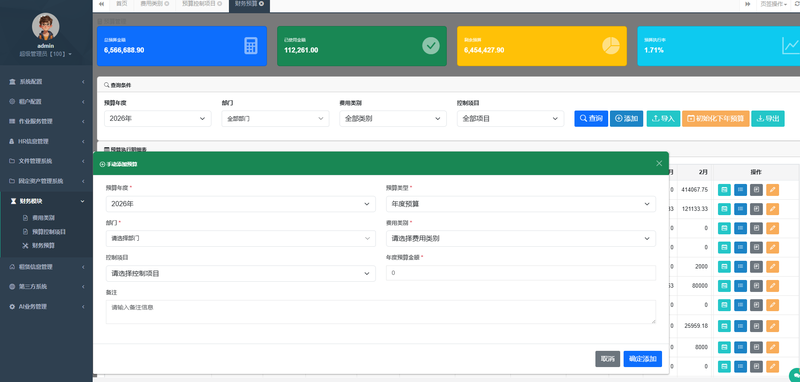The image size is (800, 382).
Task: Close the 财务预算 tab with its x icon
Action: 261,4
